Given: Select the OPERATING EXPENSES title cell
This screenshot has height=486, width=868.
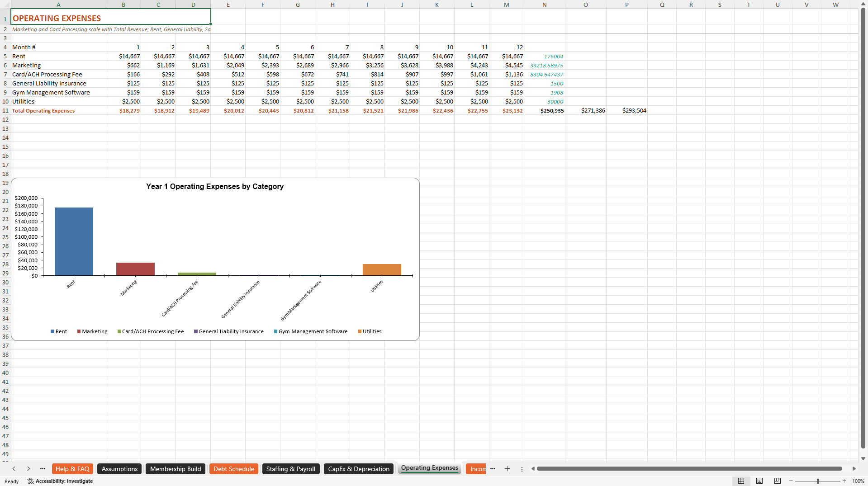Looking at the screenshot, I should pos(111,17).
